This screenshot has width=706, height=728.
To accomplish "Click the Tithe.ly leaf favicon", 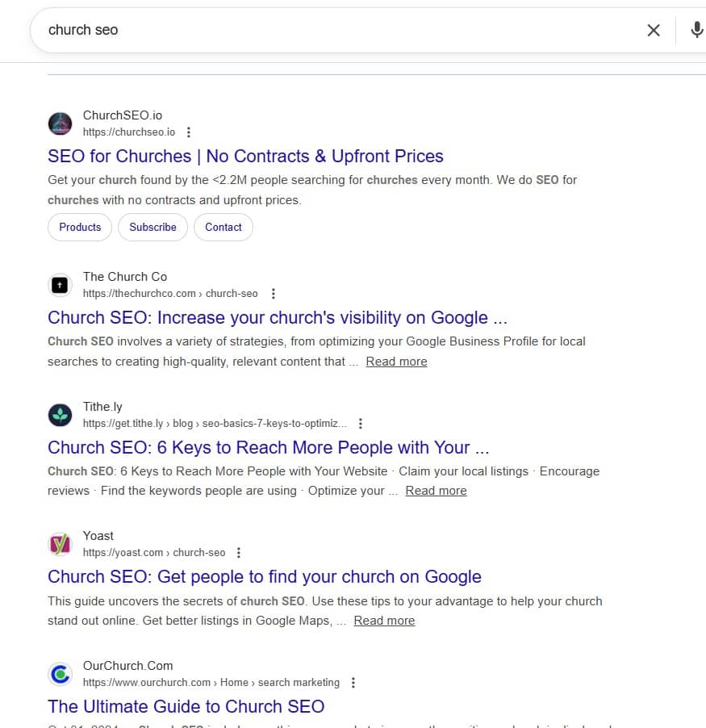I will point(60,415).
